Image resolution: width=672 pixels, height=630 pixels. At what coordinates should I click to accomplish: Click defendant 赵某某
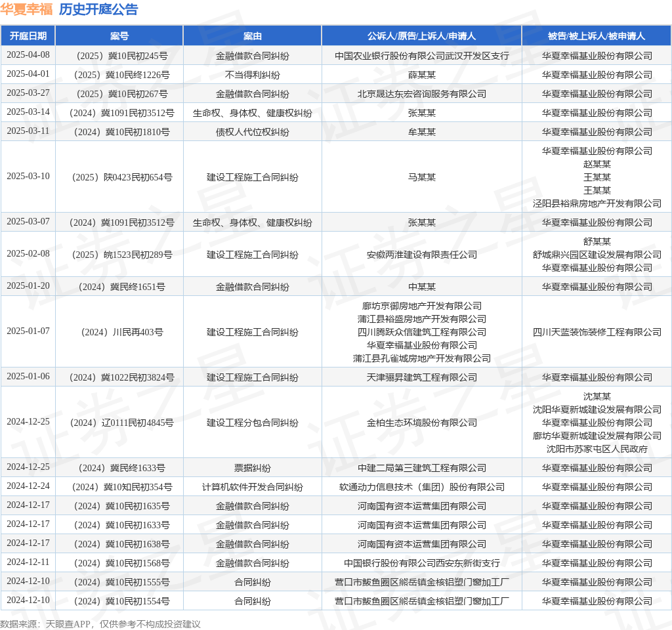pos(597,164)
